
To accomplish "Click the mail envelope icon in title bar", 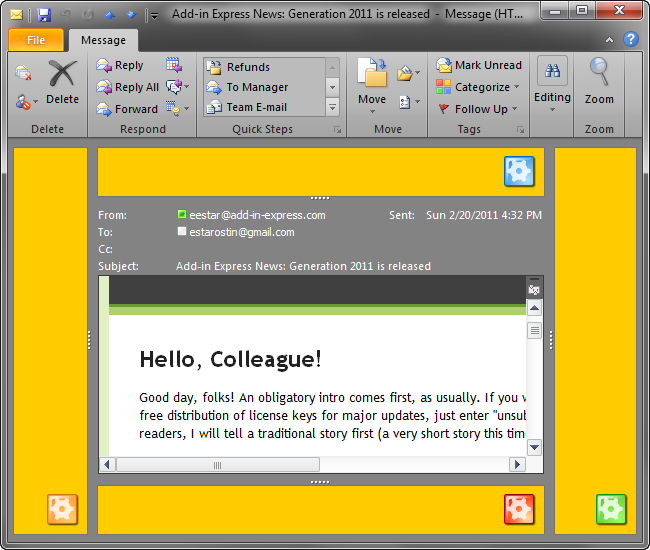I will (x=16, y=15).
